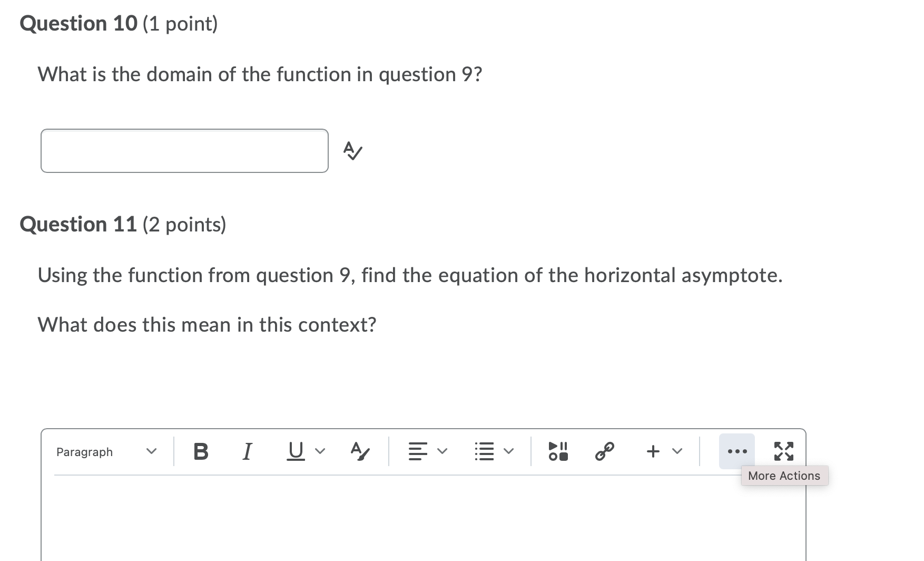This screenshot has height=561, width=924.
Task: Insert Stuff media into the answer
Action: 558,451
